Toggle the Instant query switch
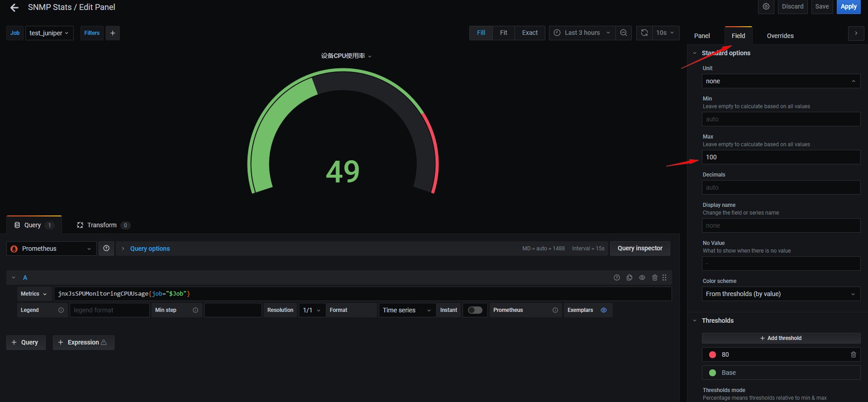The height and width of the screenshot is (402, 868). tap(475, 310)
